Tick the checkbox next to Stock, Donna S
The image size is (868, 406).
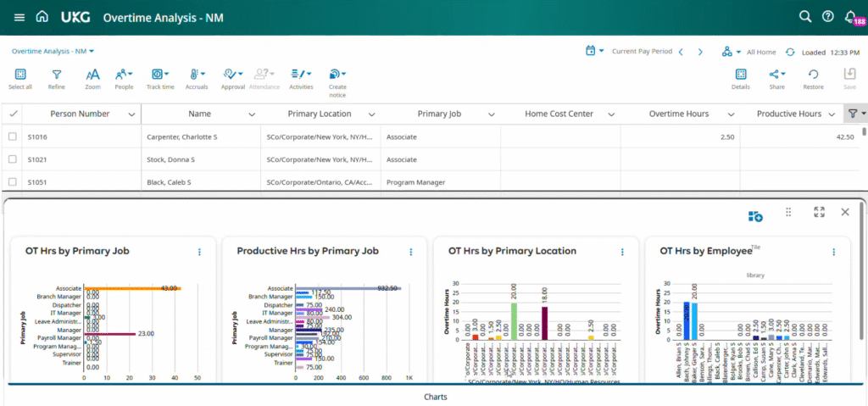click(x=13, y=159)
